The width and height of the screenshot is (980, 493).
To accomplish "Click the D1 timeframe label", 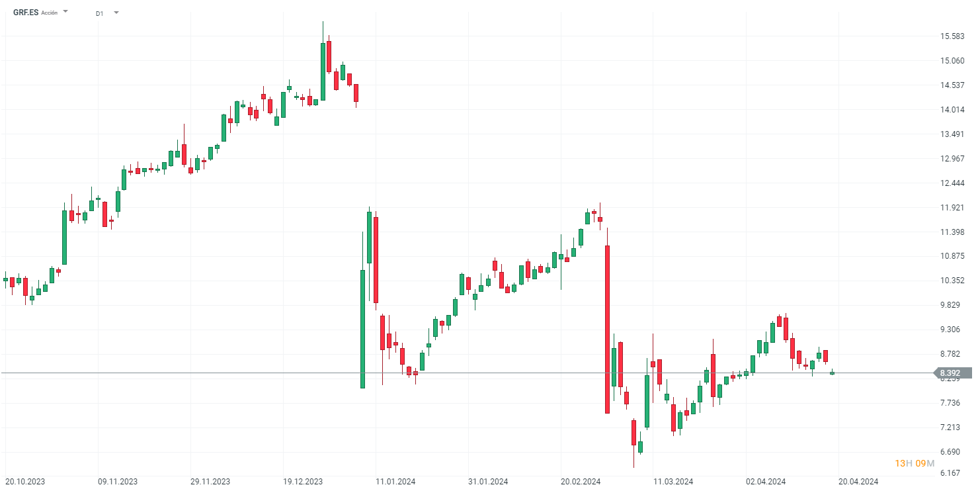I will pos(99,13).
